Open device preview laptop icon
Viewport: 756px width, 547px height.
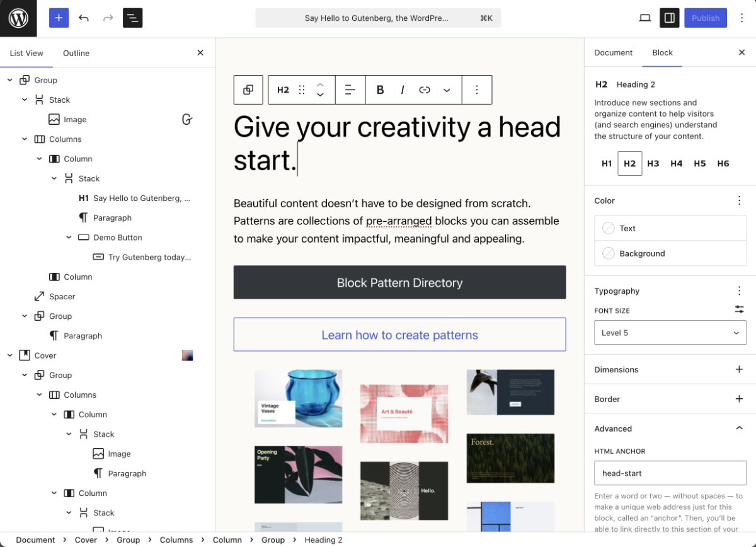(644, 18)
